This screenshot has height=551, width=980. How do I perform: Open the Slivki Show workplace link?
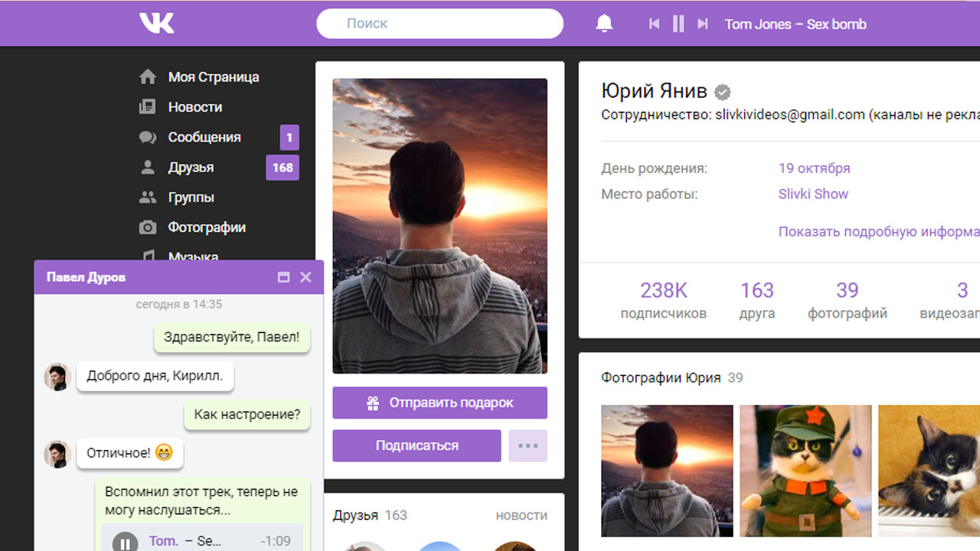(x=813, y=194)
